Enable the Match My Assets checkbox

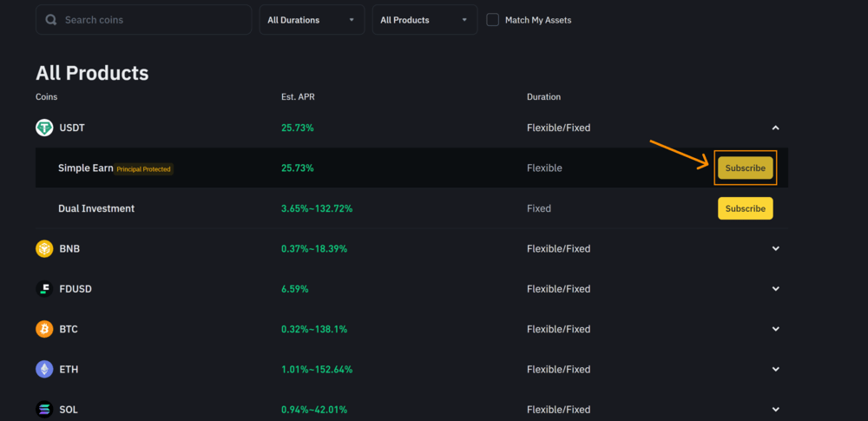(x=493, y=20)
